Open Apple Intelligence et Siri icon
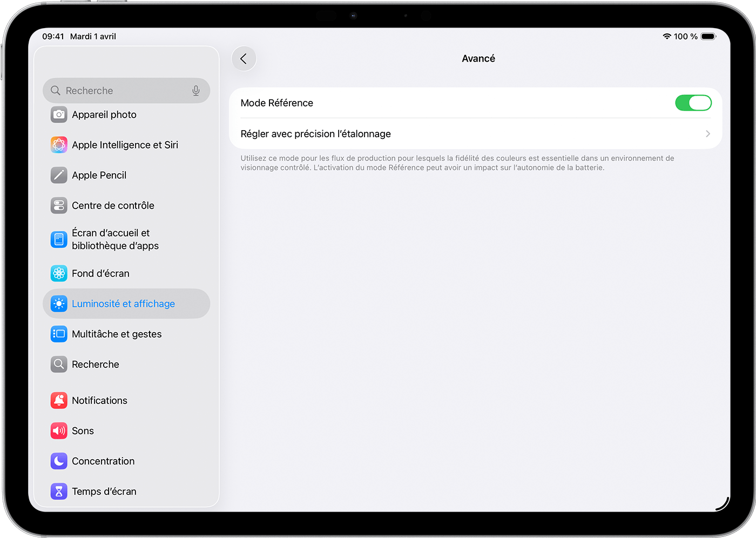This screenshot has width=756, height=538. (x=59, y=145)
